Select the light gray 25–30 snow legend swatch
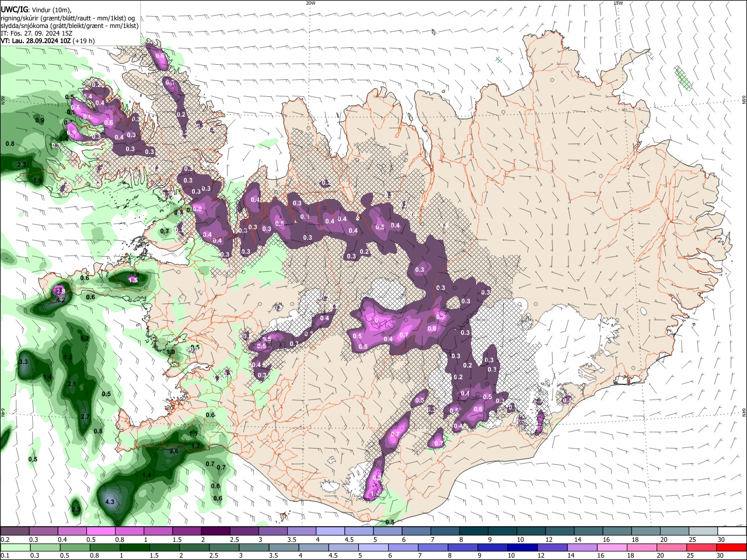The image size is (747, 560). pyautogui.click(x=703, y=531)
